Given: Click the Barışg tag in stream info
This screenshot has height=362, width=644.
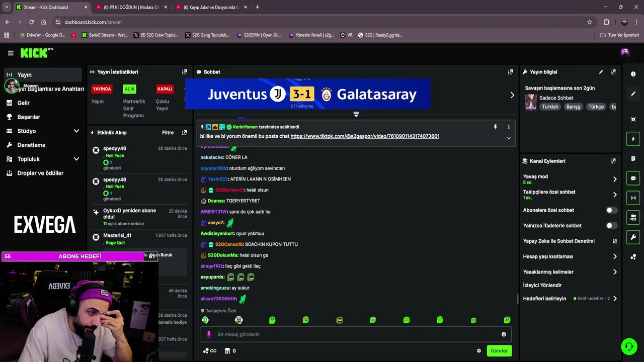Looking at the screenshot, I should (573, 107).
